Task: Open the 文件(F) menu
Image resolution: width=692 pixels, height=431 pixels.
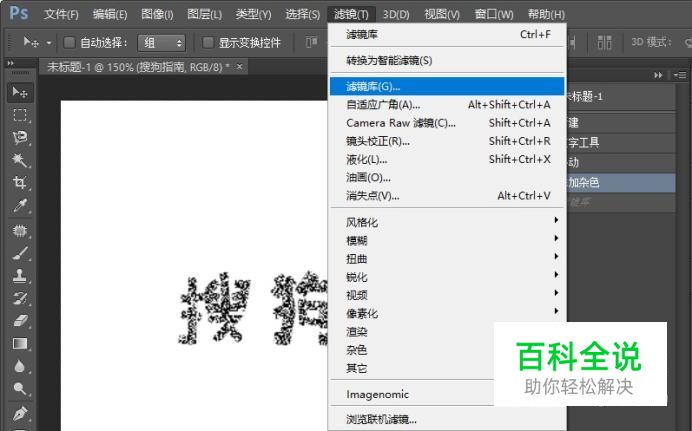Action: (x=61, y=14)
